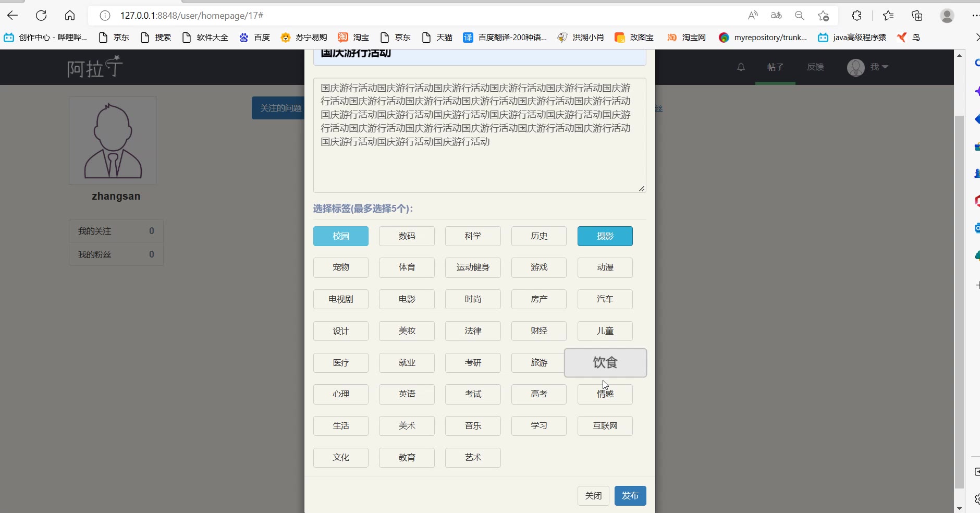Open the browser extensions puzzle icon
The height and width of the screenshot is (513, 980).
pyautogui.click(x=857, y=16)
